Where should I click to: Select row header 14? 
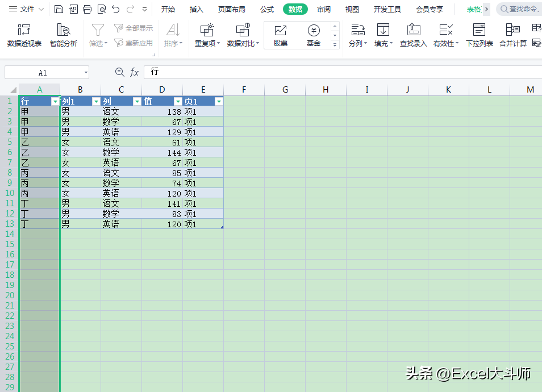10,234
